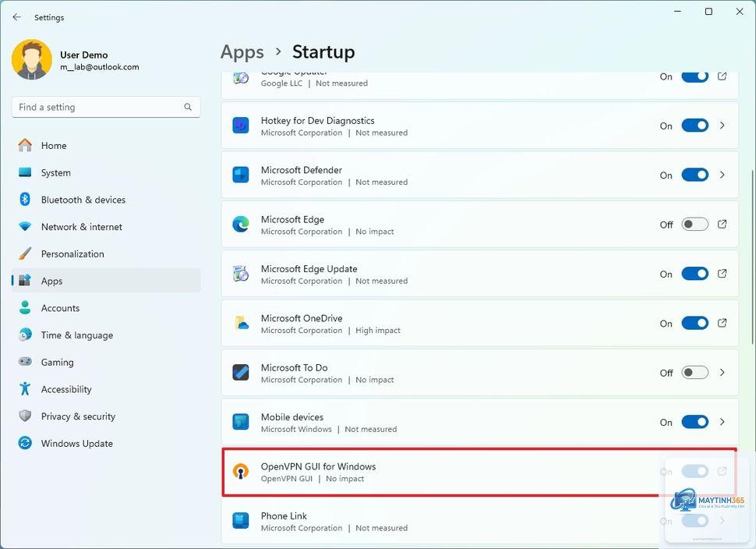Expand Hotkey for Dev Diagnostics chevron
756x549 pixels.
coord(722,126)
